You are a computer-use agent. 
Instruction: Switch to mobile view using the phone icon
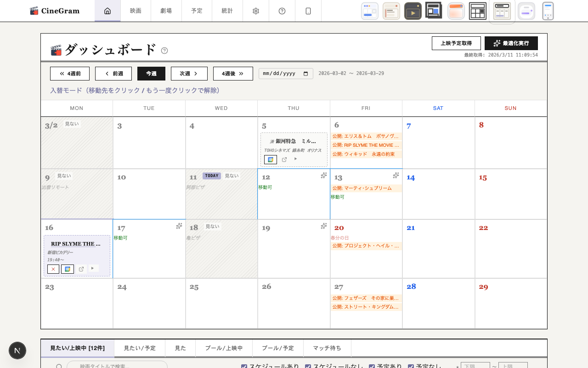click(x=308, y=11)
